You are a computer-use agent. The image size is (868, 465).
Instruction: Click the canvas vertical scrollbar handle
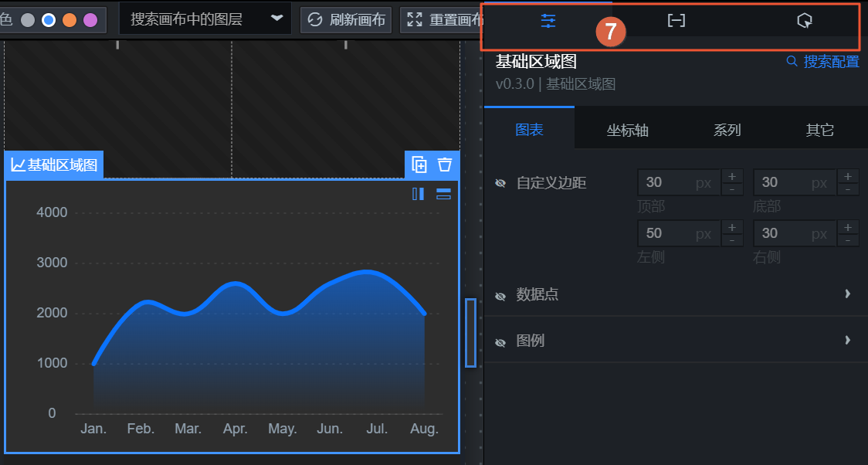(470, 333)
